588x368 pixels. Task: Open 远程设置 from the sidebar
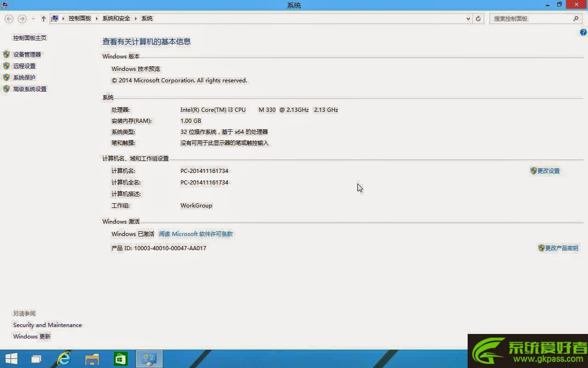pos(24,66)
